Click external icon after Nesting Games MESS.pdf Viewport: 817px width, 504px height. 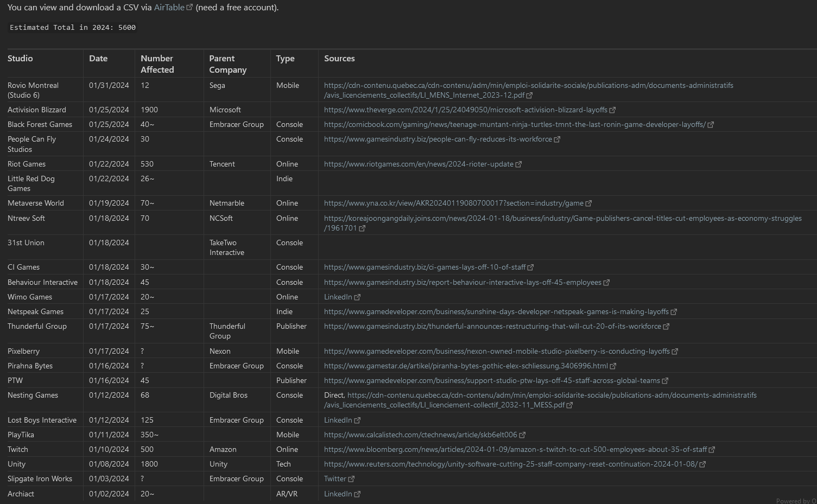click(x=569, y=405)
